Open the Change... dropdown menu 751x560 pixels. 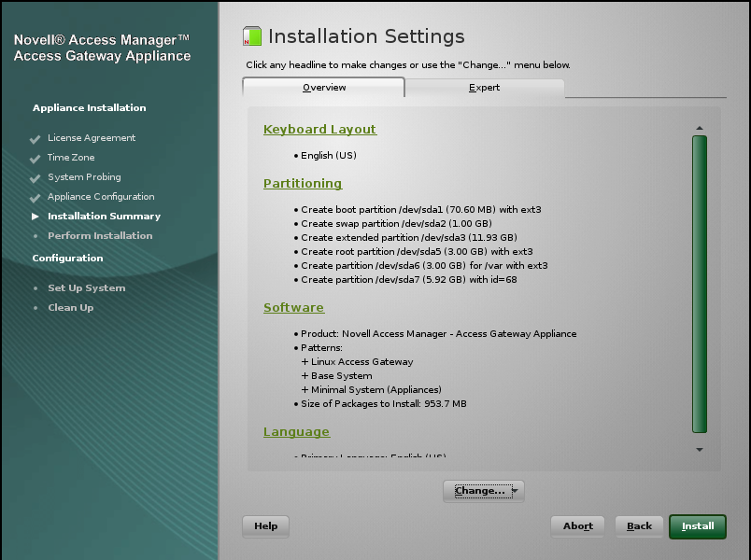point(484,491)
